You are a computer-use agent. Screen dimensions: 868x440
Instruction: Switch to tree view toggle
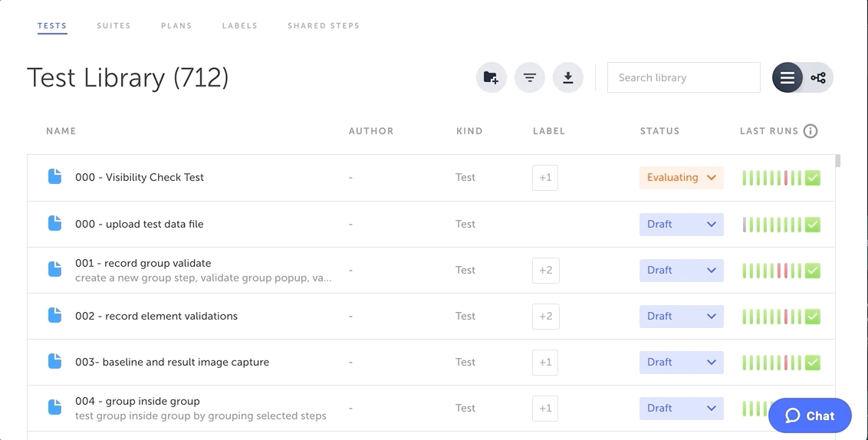pyautogui.click(x=818, y=77)
